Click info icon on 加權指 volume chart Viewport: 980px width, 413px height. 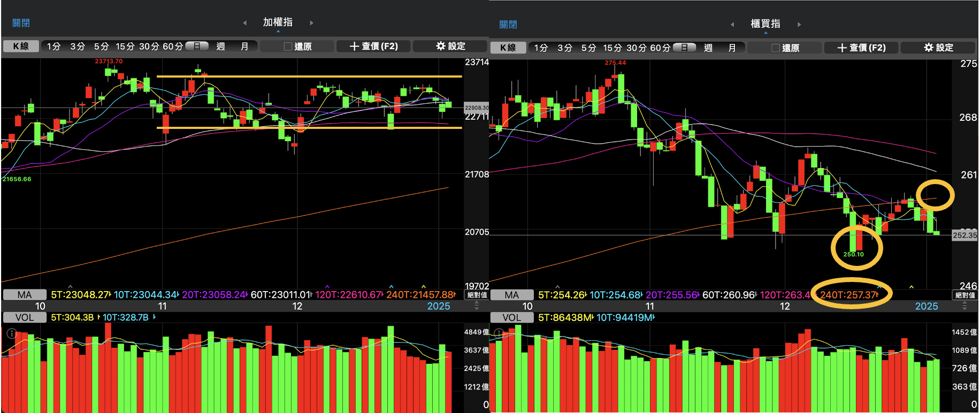point(11,334)
